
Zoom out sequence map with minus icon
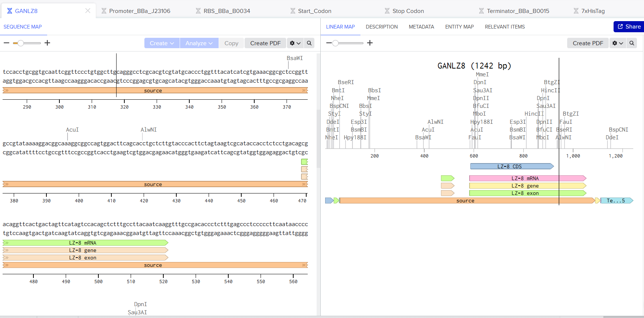(x=6, y=43)
